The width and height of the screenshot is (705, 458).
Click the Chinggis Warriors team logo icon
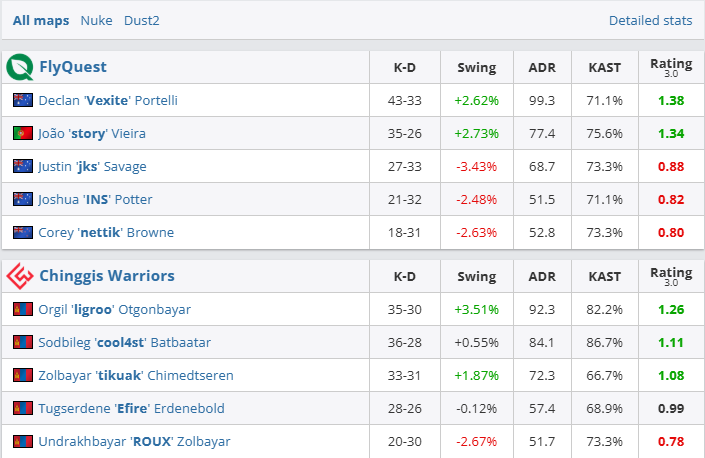click(19, 276)
